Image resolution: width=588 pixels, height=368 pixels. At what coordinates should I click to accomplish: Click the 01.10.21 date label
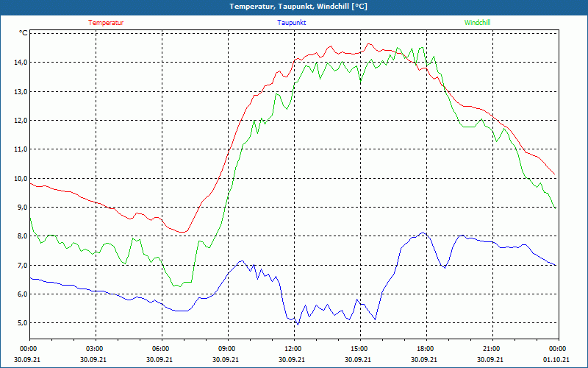pos(556,359)
